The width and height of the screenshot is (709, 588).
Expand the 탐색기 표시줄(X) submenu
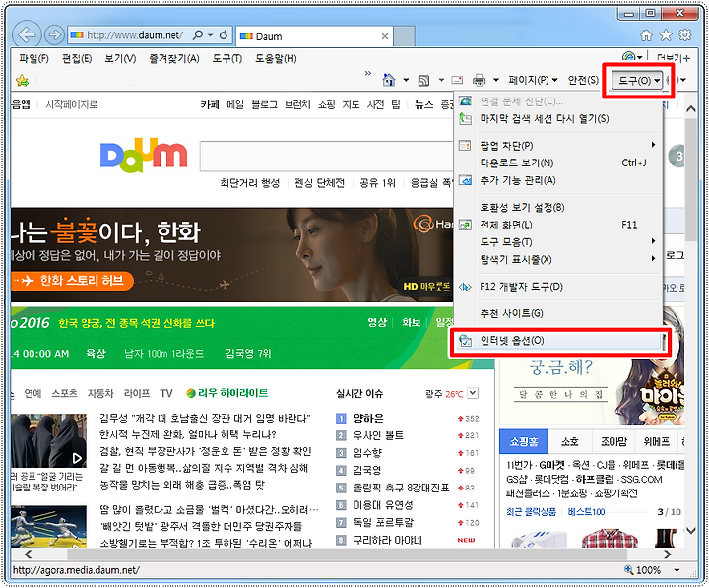(653, 259)
